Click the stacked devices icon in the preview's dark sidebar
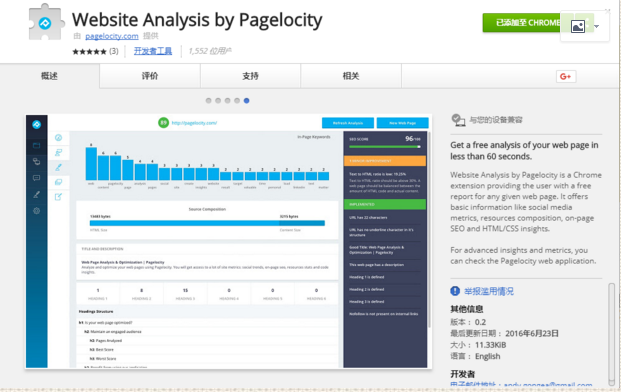The image size is (621, 392). tap(36, 162)
